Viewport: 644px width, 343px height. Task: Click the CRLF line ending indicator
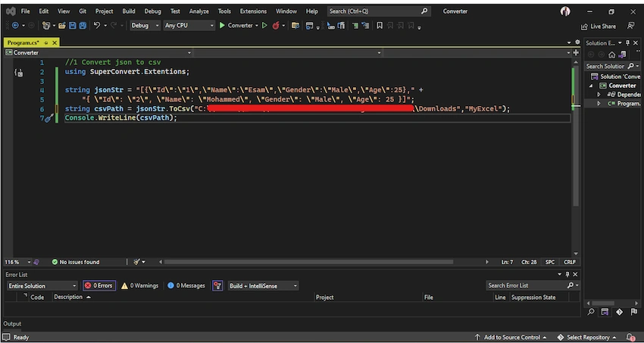click(x=569, y=262)
